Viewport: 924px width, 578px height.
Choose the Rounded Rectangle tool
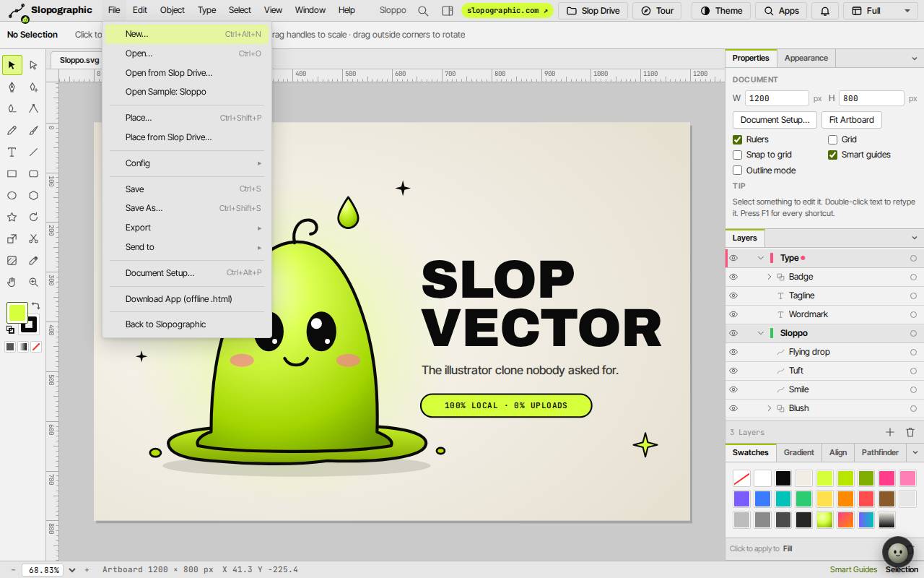click(x=33, y=173)
